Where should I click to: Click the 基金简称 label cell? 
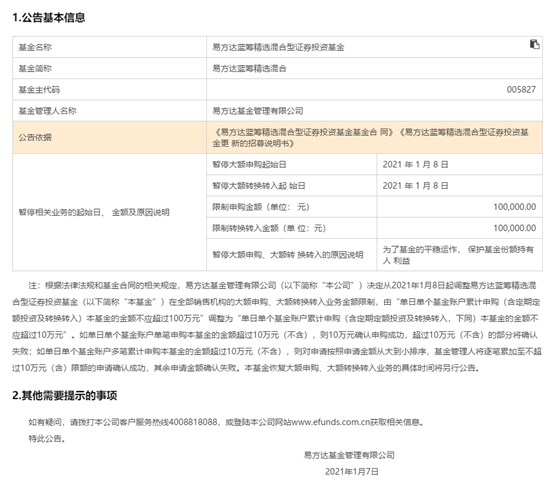coord(110,68)
